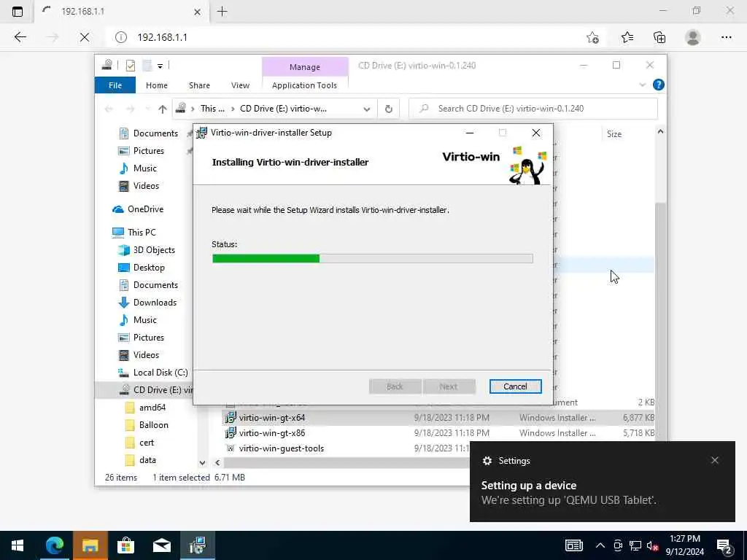Open Balloon folder in tree
This screenshot has height=560, width=747.
[x=153, y=425]
